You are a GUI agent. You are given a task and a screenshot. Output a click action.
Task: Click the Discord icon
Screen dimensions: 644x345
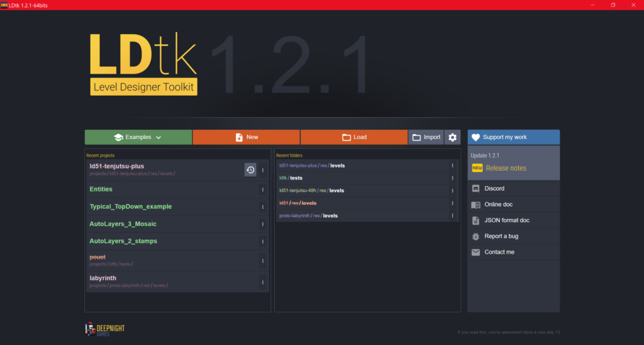[475, 189]
